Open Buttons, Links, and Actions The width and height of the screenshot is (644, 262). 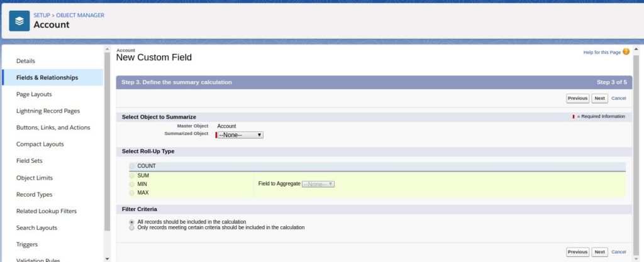coord(53,128)
